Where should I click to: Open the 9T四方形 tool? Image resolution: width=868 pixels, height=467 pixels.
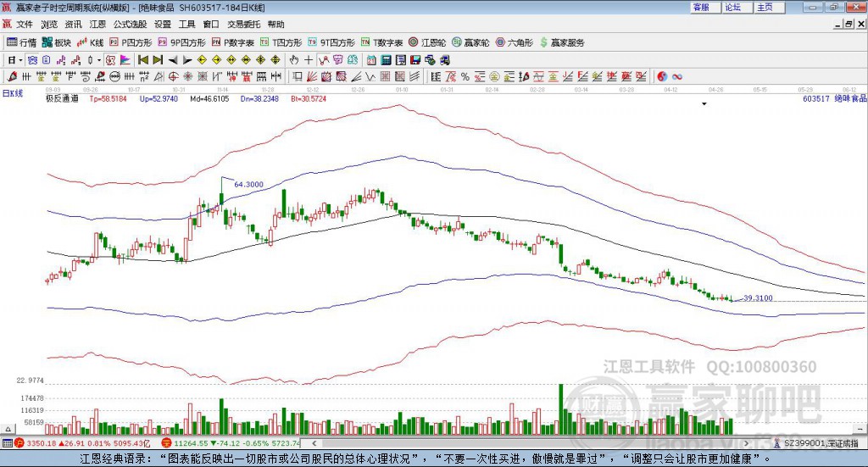[331, 42]
